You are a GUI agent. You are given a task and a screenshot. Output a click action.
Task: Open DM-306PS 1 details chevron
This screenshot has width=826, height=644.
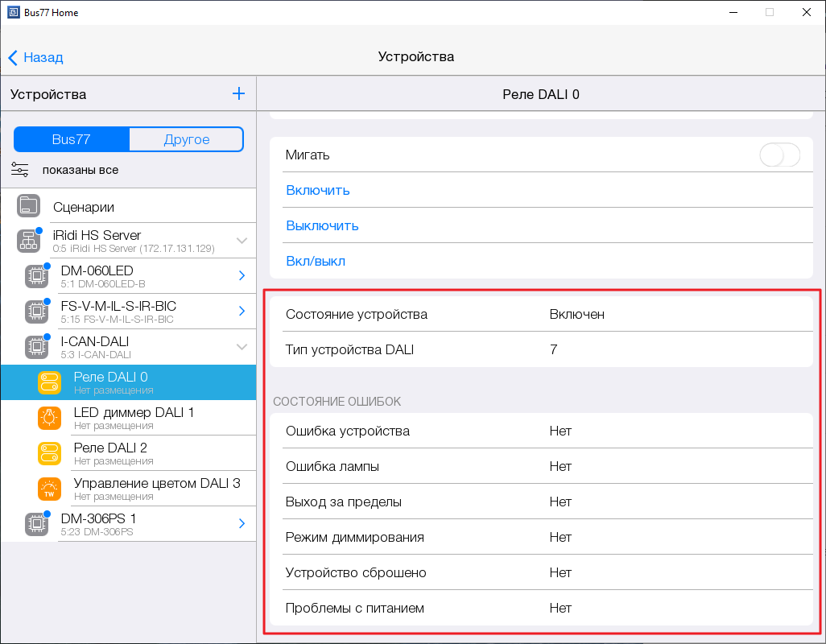242,524
